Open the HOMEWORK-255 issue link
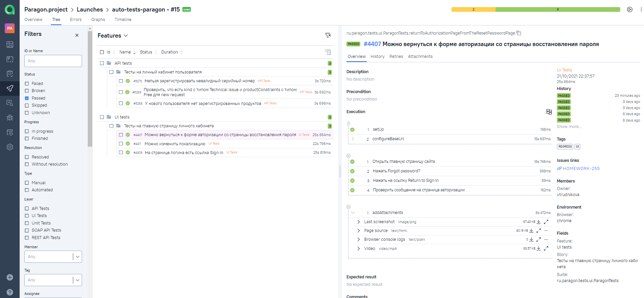Screen dimensions: 644x298 tap(581, 169)
